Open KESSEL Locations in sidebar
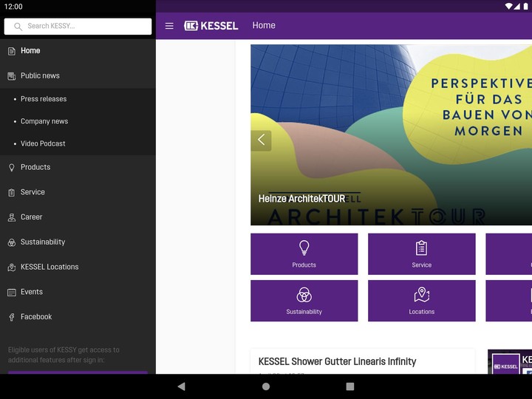The height and width of the screenshot is (399, 532). pos(78,267)
